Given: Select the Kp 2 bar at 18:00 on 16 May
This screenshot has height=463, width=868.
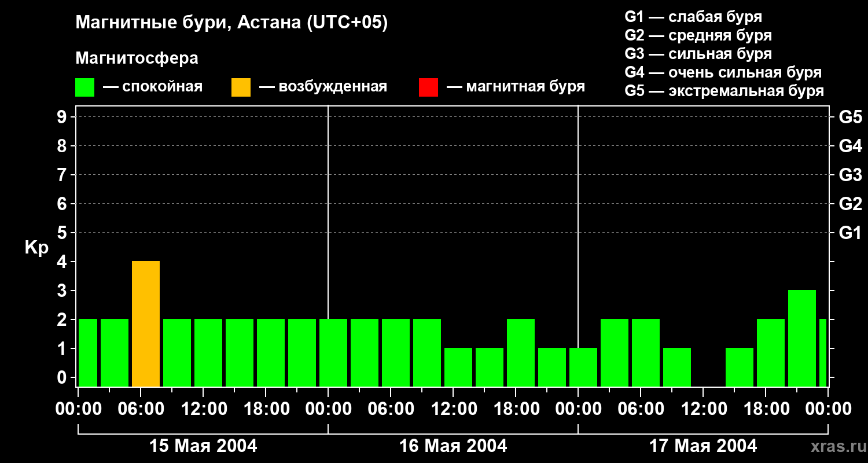Looking at the screenshot, I should 521,353.
